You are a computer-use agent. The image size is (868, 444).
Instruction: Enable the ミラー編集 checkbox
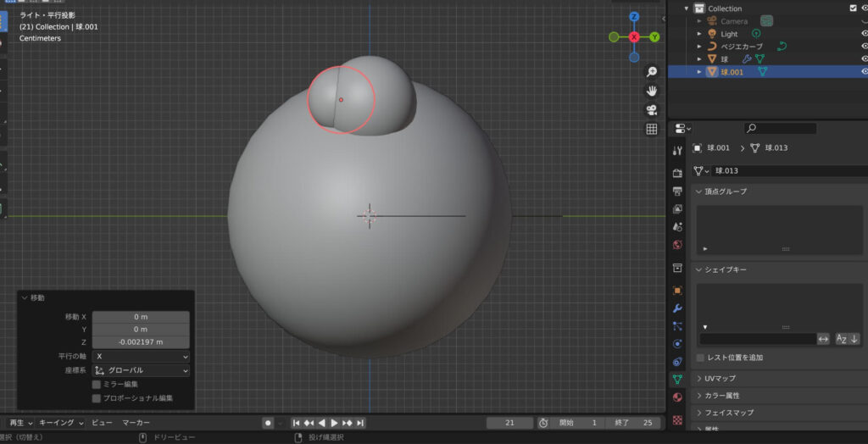97,384
